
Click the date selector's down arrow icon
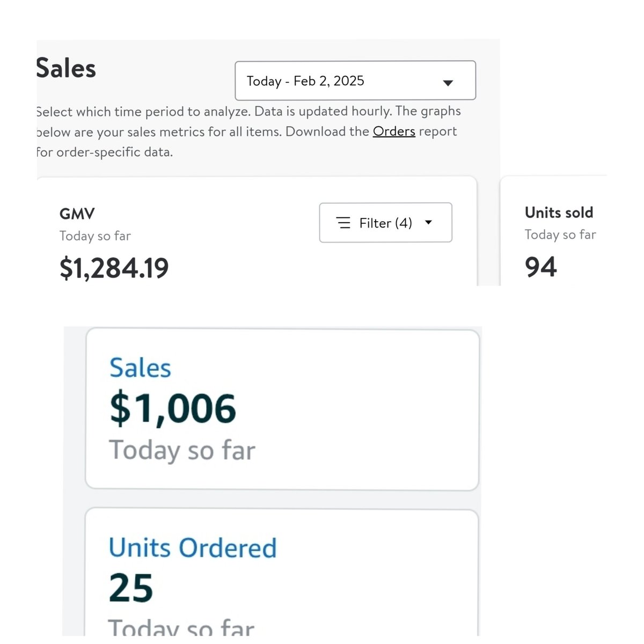(x=448, y=83)
